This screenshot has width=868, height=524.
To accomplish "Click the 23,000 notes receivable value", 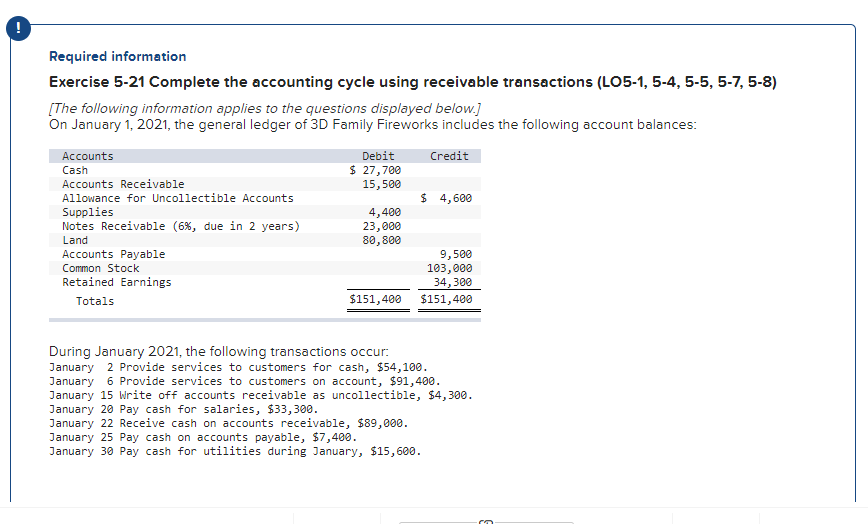I will pyautogui.click(x=381, y=226).
